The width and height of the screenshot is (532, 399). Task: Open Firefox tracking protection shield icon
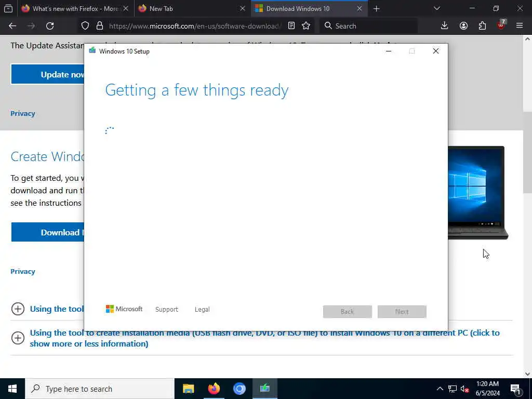[85, 26]
